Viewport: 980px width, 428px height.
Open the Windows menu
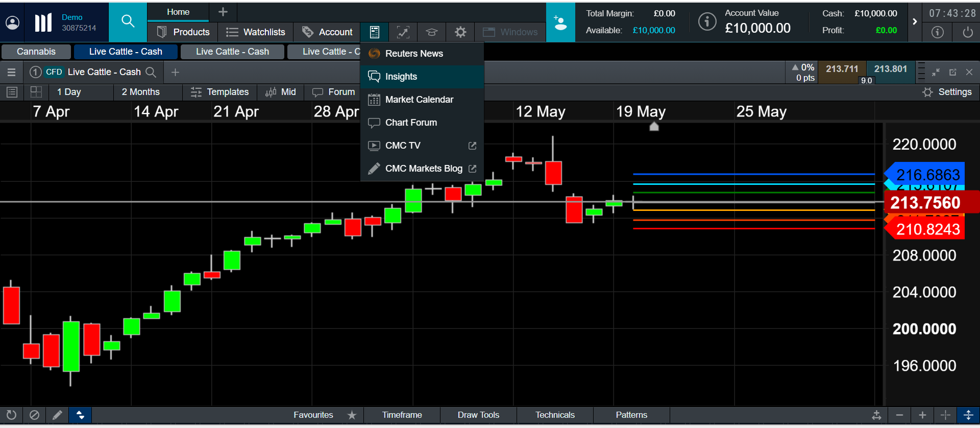click(510, 32)
